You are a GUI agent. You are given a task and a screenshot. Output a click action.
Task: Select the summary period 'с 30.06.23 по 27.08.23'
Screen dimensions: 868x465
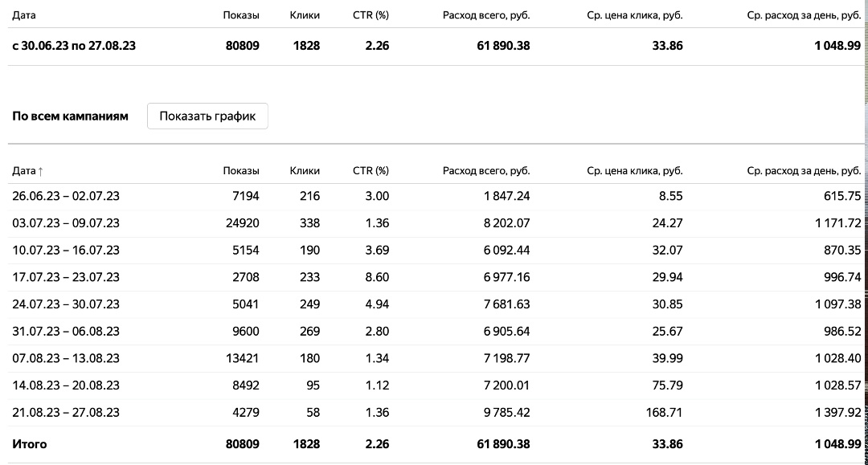tap(74, 46)
